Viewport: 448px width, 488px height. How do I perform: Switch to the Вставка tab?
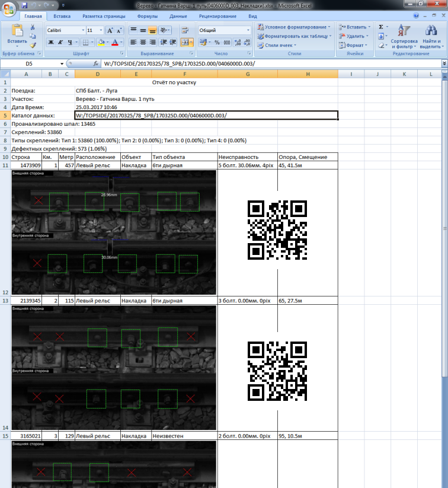click(x=62, y=16)
